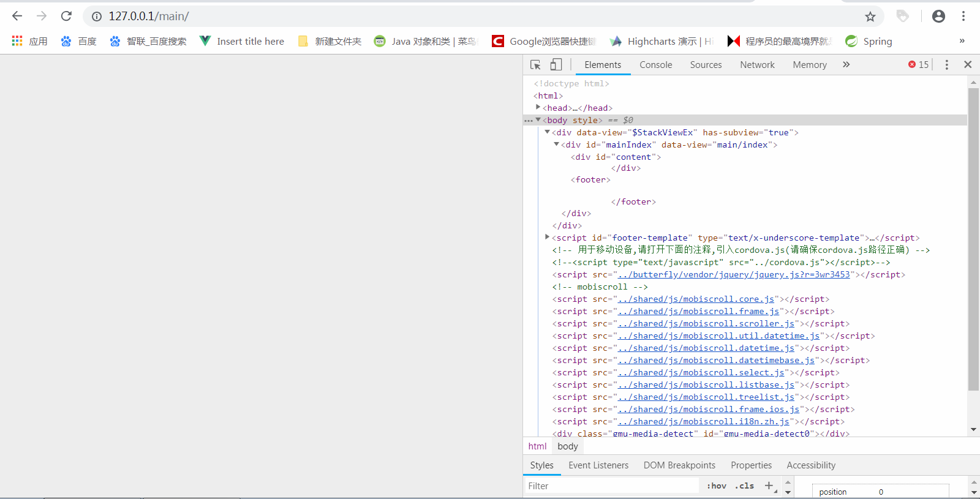Open mobiscroll.core.js source link
Image resolution: width=980 pixels, height=499 pixels.
[x=696, y=299]
